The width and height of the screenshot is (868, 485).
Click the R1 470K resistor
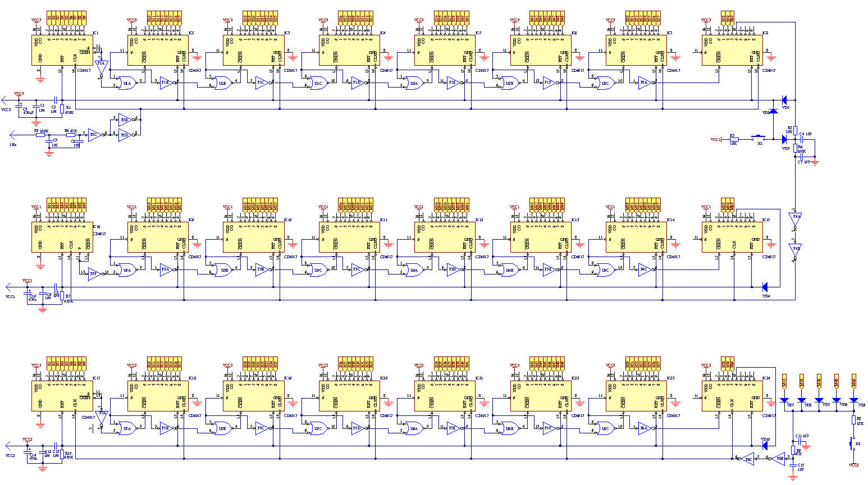point(62,108)
